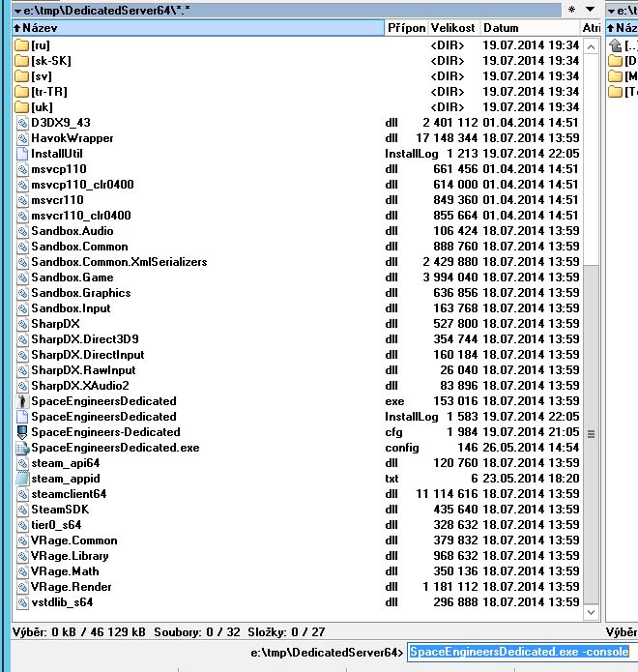This screenshot has width=638, height=672.
Task: Click the Sandbox.Game dll icon
Action: (x=22, y=278)
